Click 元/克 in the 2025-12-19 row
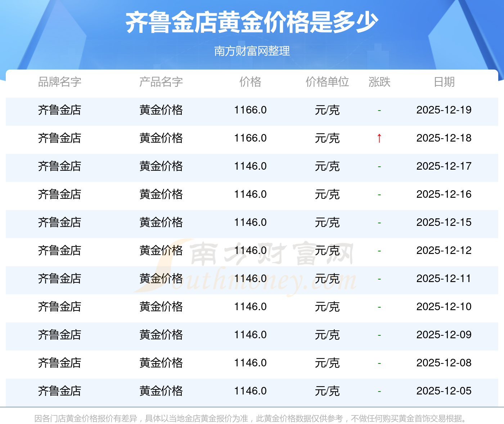Image resolution: width=504 pixels, height=424 pixels. [x=327, y=110]
